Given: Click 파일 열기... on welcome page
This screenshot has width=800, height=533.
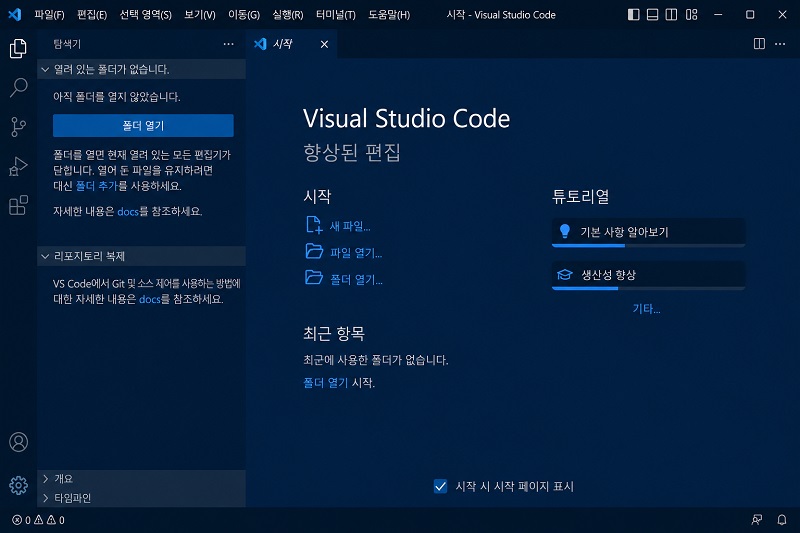Looking at the screenshot, I should tap(344, 252).
